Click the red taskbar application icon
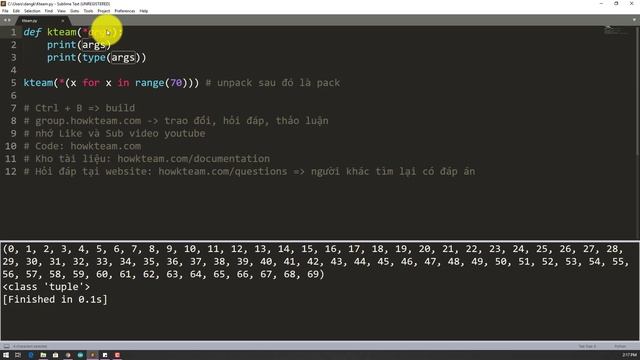 118,355
